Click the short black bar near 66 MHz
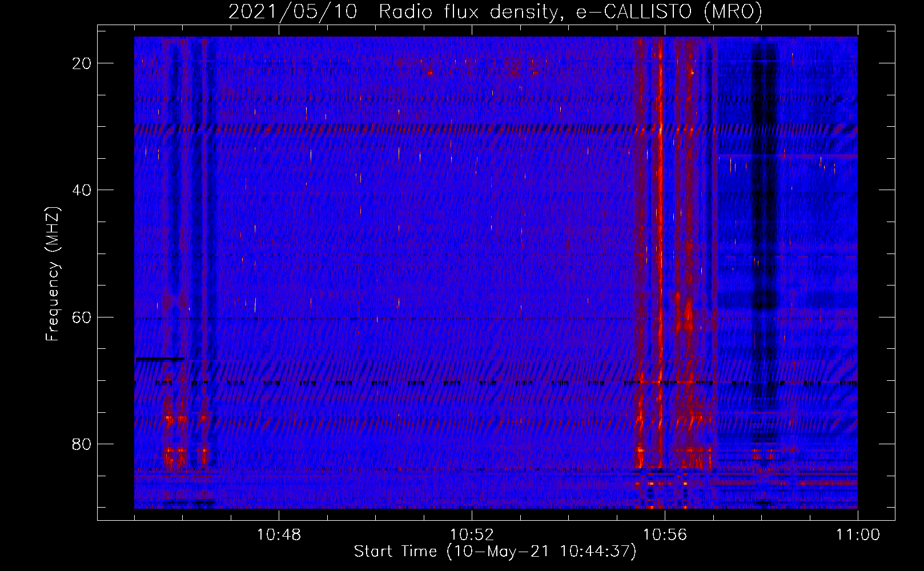The height and width of the screenshot is (571, 924). [160, 359]
